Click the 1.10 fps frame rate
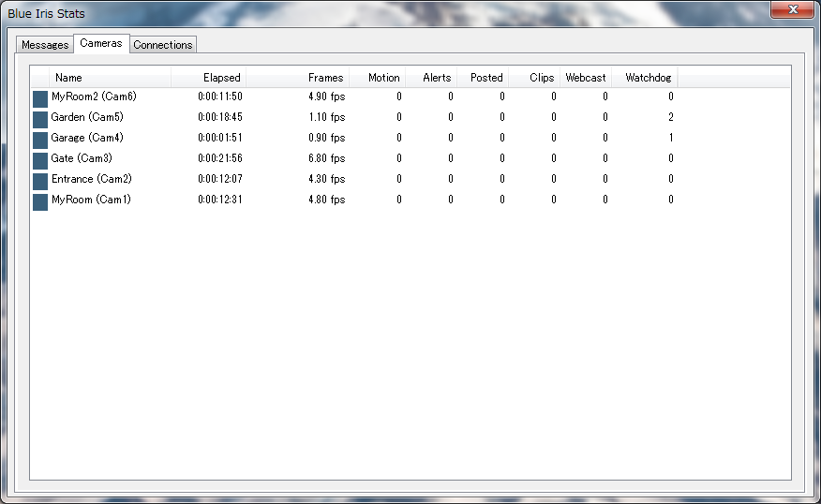 point(327,117)
